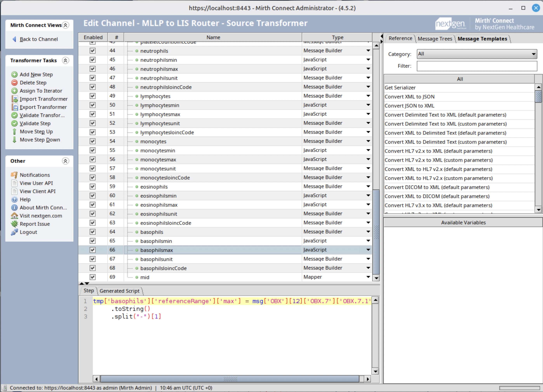Select Add New Step
The height and width of the screenshot is (392, 543).
pos(36,74)
